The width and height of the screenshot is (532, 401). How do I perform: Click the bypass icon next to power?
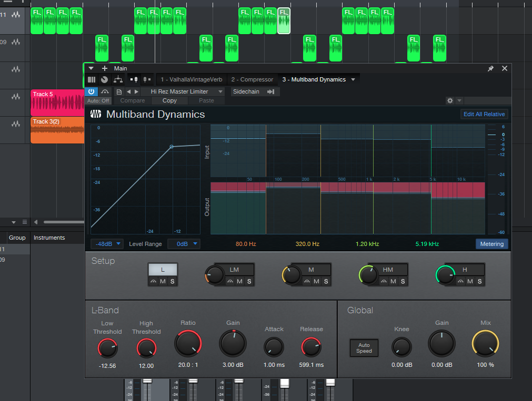coord(105,91)
